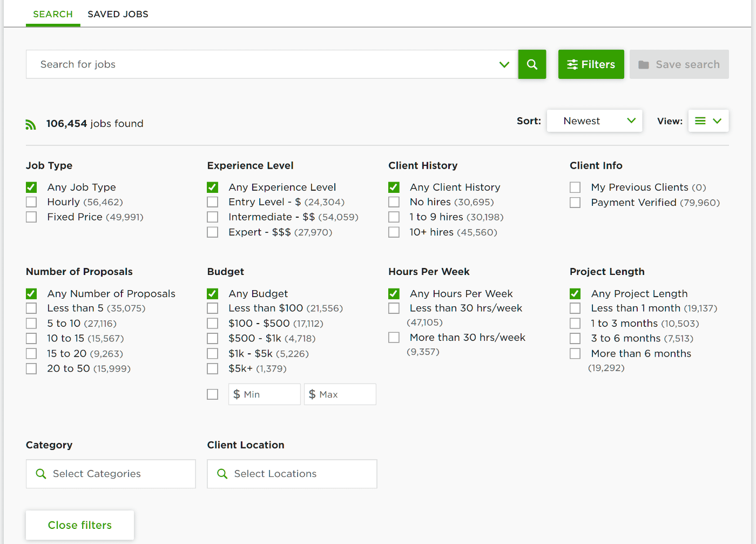This screenshot has height=544, width=756.
Task: Tick the Expert - $$$ checkbox
Action: click(213, 232)
